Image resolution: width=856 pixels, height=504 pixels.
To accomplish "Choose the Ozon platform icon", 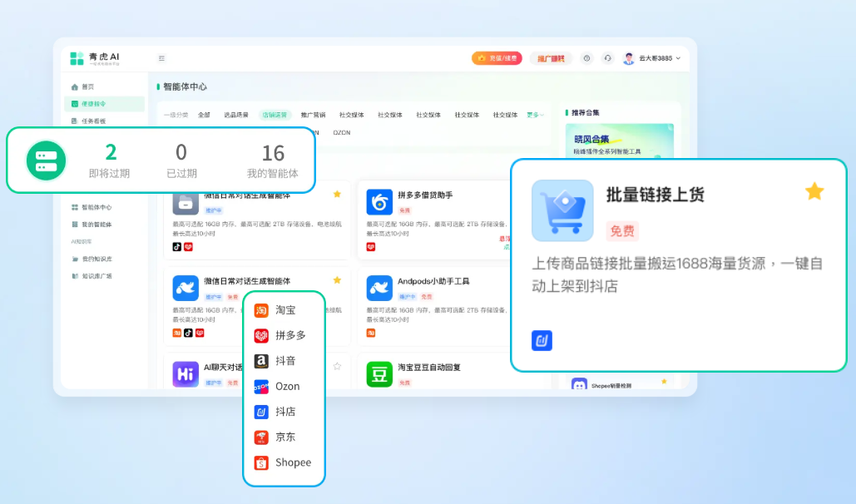I will [x=261, y=387].
